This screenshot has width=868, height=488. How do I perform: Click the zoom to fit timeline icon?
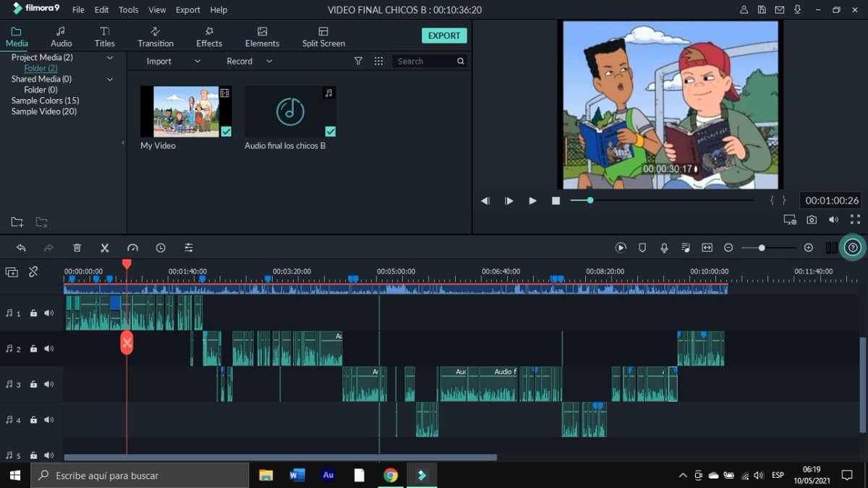[x=707, y=248]
